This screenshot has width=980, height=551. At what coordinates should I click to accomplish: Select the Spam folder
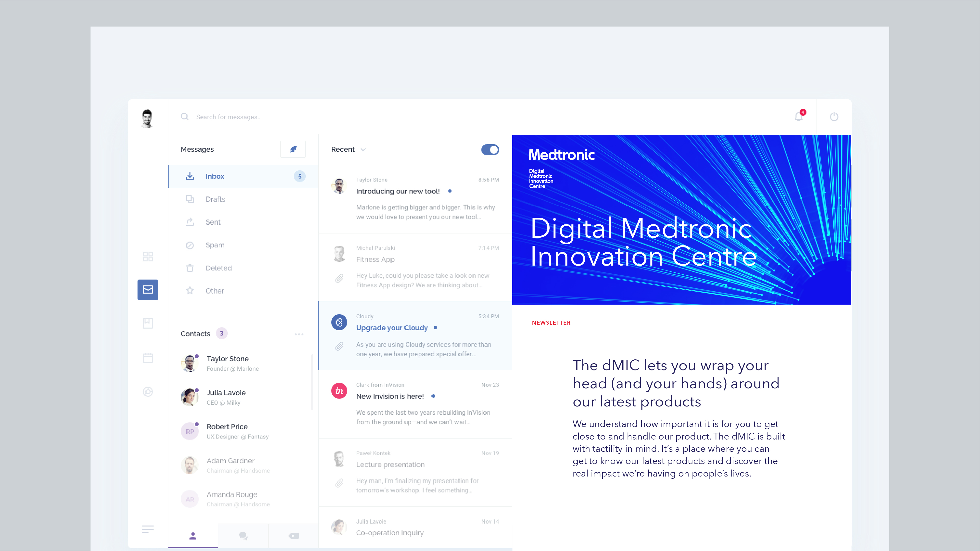click(x=215, y=245)
